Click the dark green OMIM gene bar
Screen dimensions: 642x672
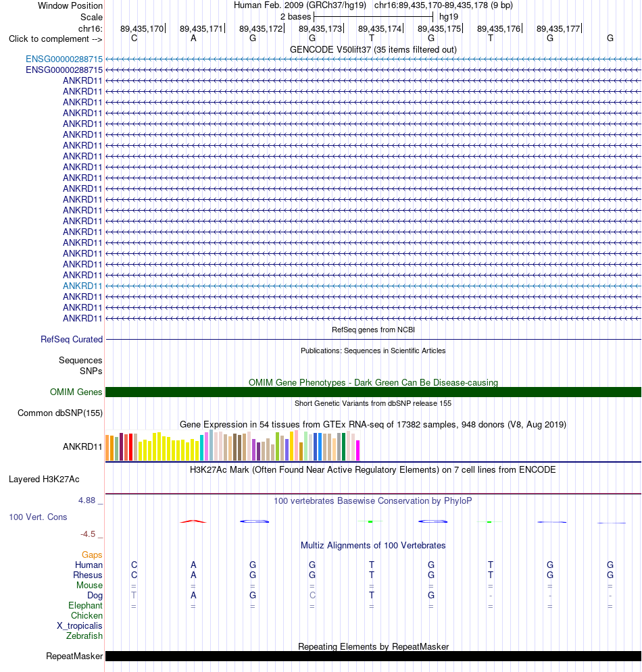coord(373,392)
